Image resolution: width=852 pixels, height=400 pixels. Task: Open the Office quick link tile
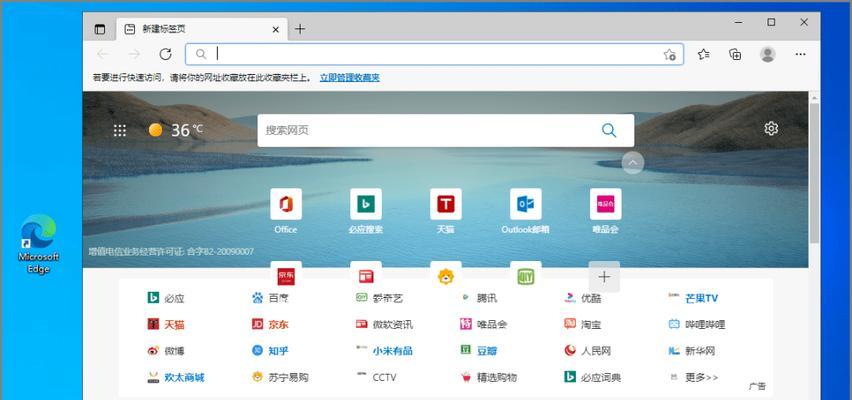click(x=286, y=211)
